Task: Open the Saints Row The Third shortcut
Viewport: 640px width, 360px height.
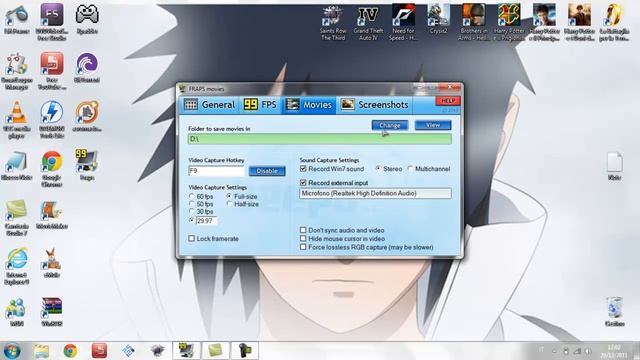Action: tap(333, 16)
